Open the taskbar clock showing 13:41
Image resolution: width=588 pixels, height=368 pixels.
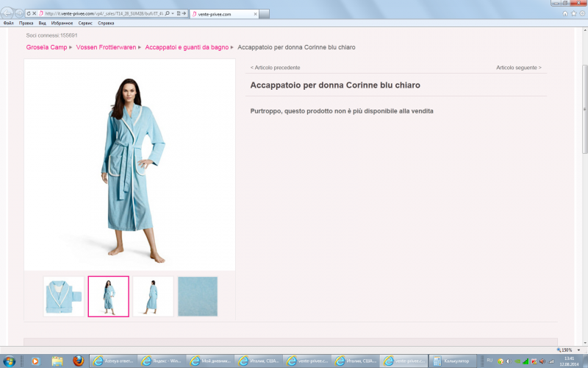(x=569, y=361)
